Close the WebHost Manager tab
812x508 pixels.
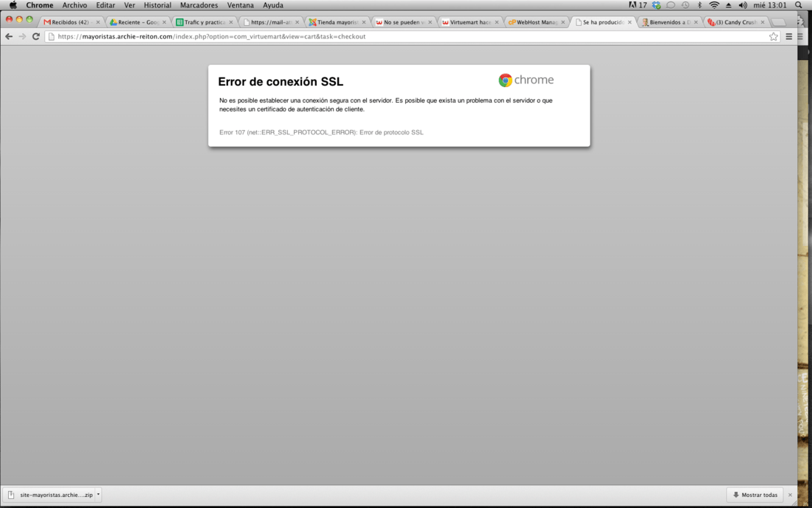(x=563, y=22)
